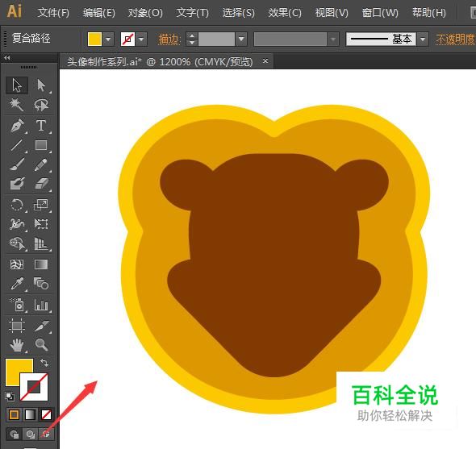Select the Free Transform tool

pyautogui.click(x=41, y=224)
